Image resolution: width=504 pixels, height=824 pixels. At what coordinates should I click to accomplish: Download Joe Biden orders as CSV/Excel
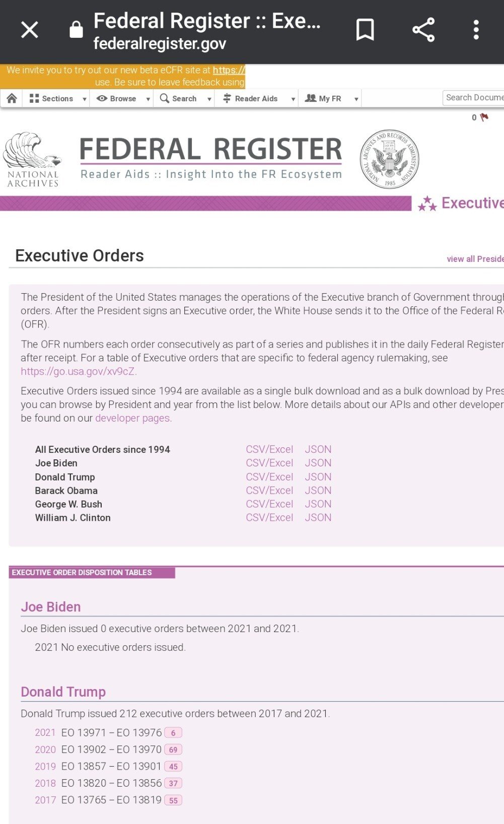pyautogui.click(x=269, y=463)
